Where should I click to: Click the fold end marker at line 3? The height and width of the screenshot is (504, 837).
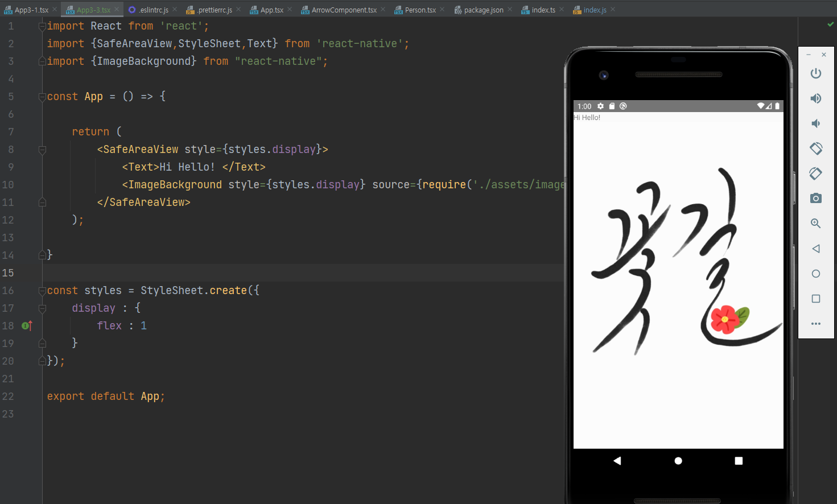[42, 61]
